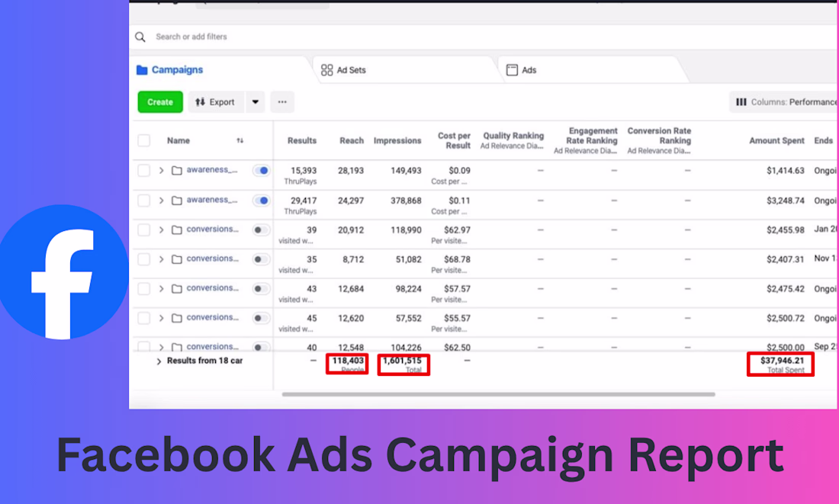This screenshot has width=839, height=504.
Task: Click the 28,193 reach value
Action: point(351,171)
